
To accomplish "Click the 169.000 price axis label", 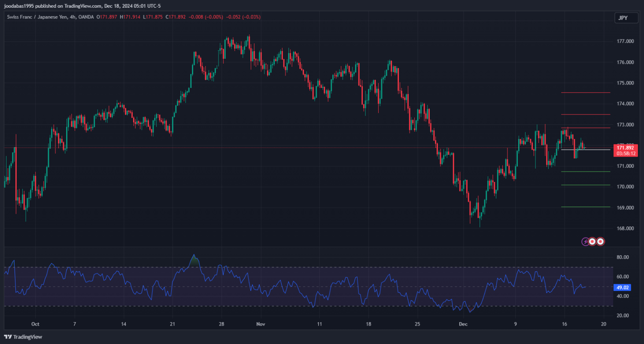I will 625,208.
